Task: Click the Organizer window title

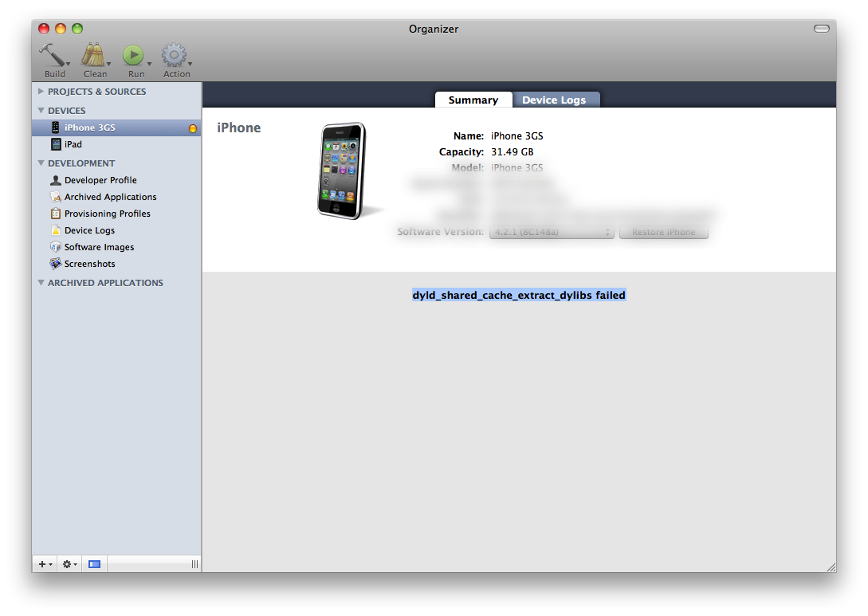Action: (434, 29)
